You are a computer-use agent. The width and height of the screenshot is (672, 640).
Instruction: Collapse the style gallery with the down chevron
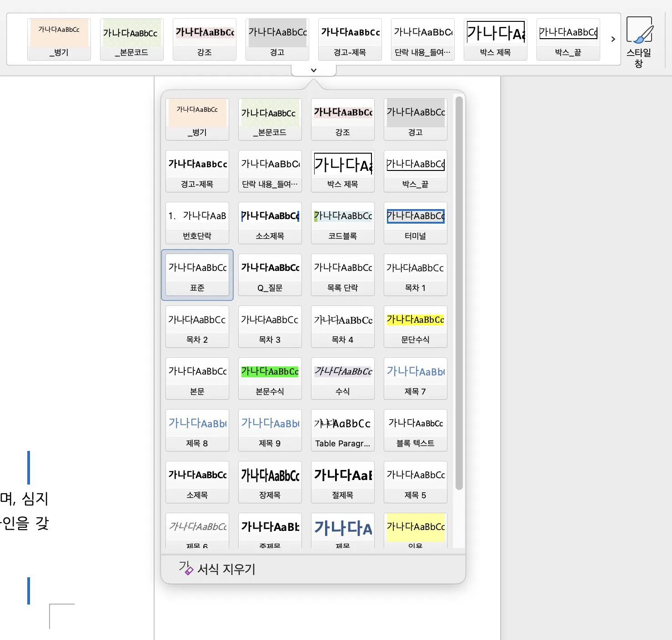[314, 70]
